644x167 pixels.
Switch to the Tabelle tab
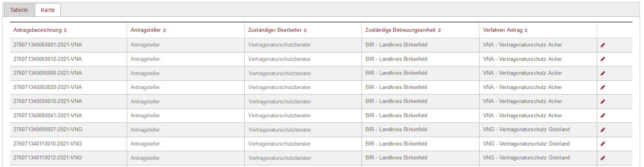click(x=19, y=10)
